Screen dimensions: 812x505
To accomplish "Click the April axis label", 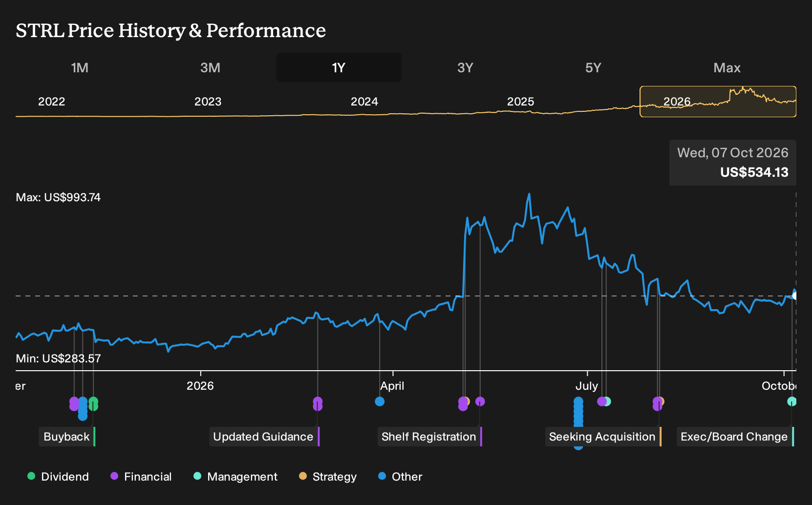I will (x=392, y=386).
